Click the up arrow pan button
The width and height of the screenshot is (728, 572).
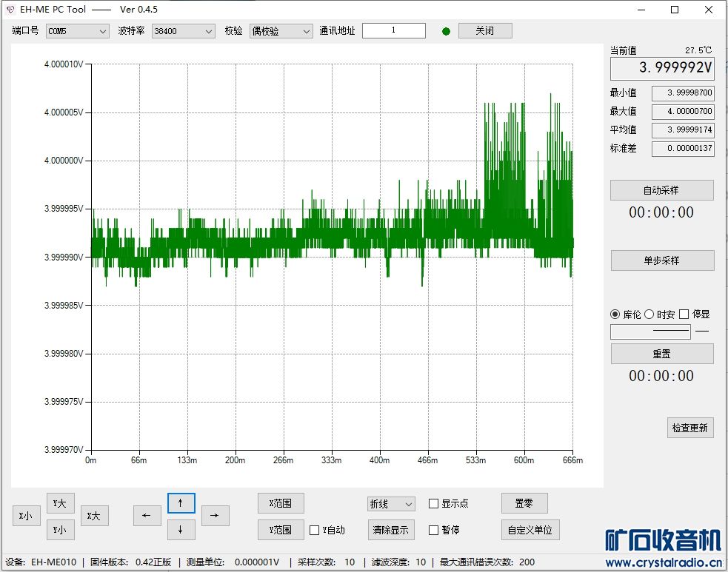181,503
